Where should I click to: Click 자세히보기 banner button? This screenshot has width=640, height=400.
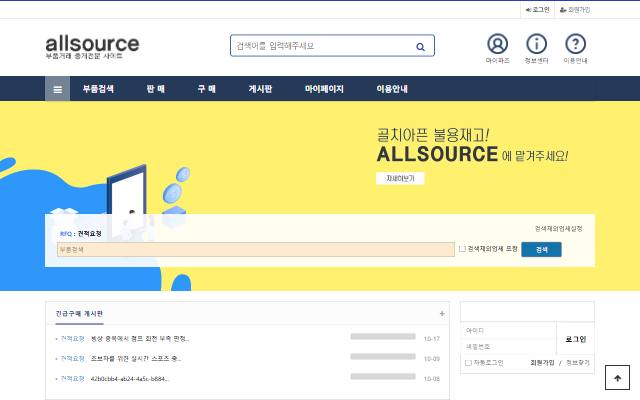400,178
